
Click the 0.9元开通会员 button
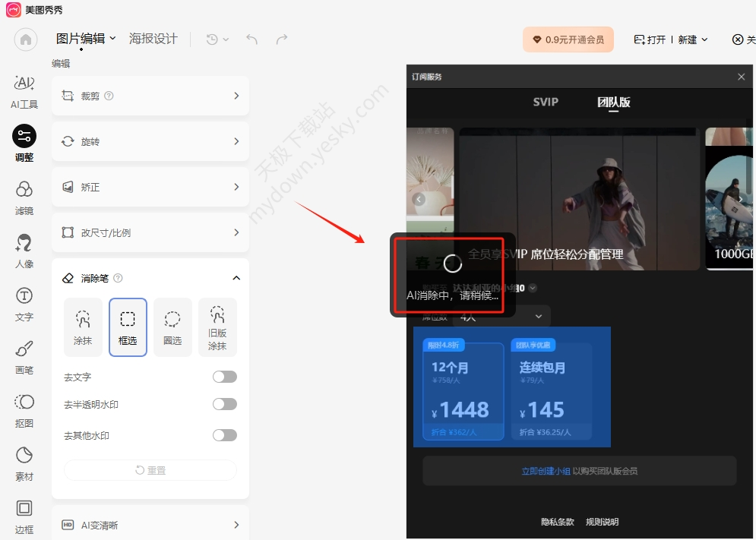568,39
